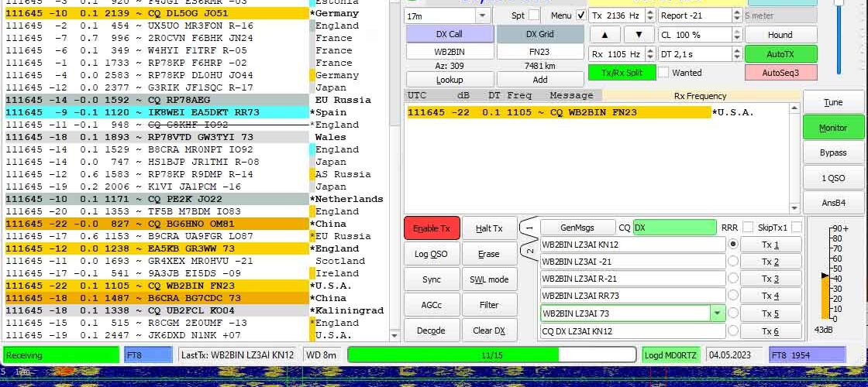Click the AutoSeq3 button

[x=780, y=73]
